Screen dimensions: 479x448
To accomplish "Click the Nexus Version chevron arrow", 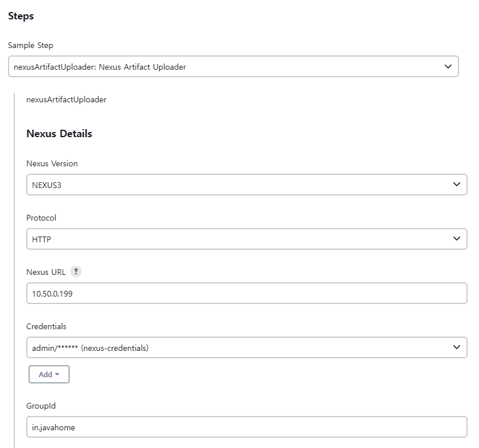I will [x=456, y=185].
